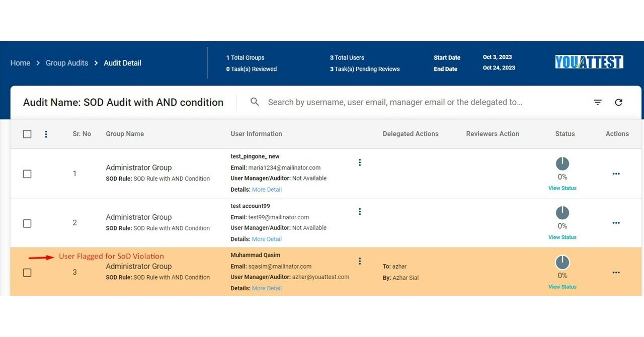644x337 pixels.
Task: Navigate to Group Audits in the breadcrumb
Action: coord(67,63)
